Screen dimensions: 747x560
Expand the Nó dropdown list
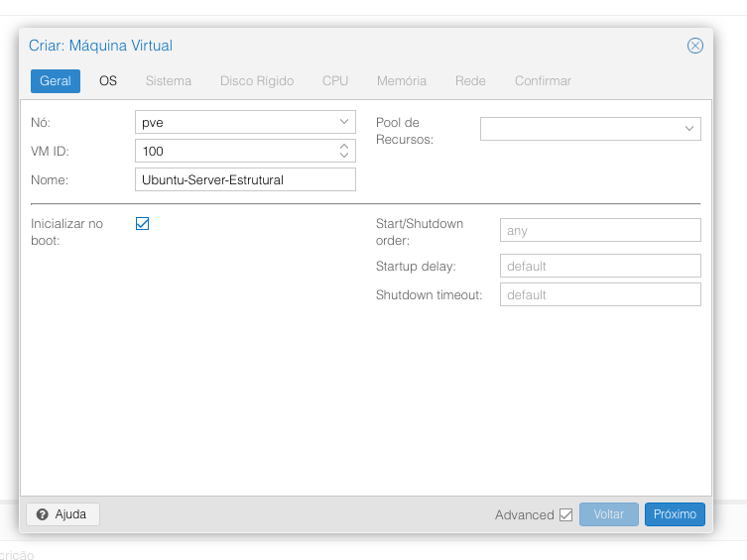344,122
